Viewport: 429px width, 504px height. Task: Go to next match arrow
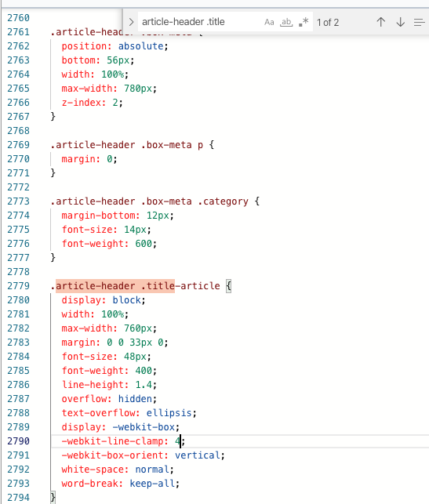[x=401, y=22]
